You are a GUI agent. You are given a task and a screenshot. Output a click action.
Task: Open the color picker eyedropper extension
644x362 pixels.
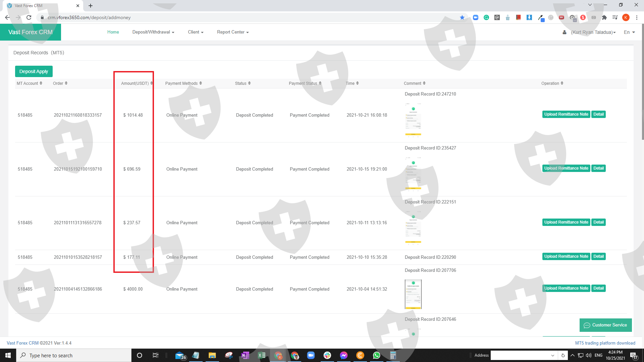[x=540, y=17]
